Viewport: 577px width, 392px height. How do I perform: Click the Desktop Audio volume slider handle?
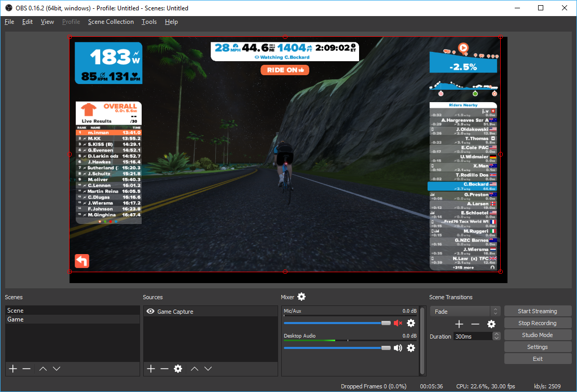386,348
